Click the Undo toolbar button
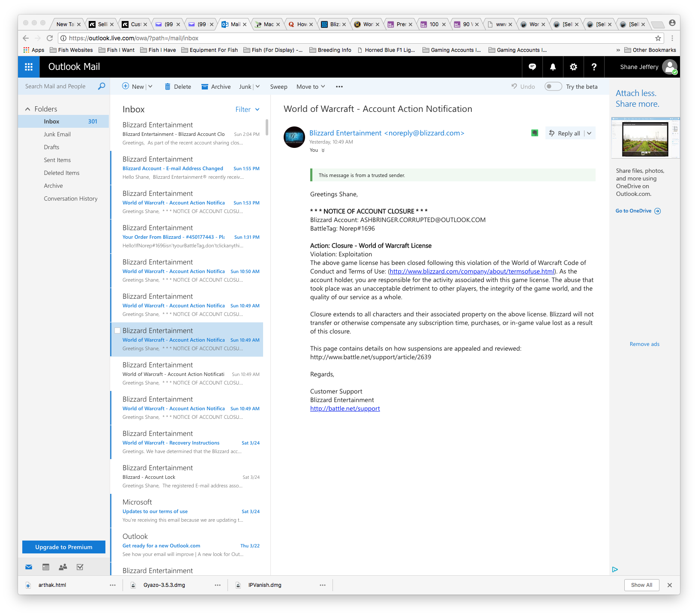The width and height of the screenshot is (698, 616). coord(523,87)
